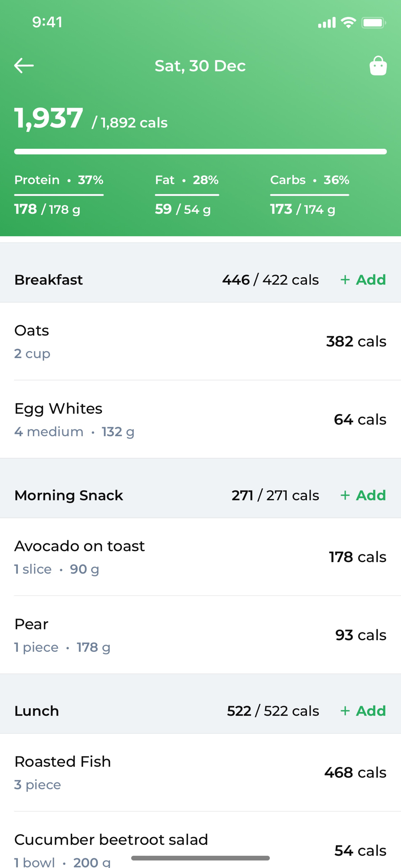This screenshot has height=868, width=401.
Task: Tap the date title Sat, 30 Dec
Action: point(200,66)
